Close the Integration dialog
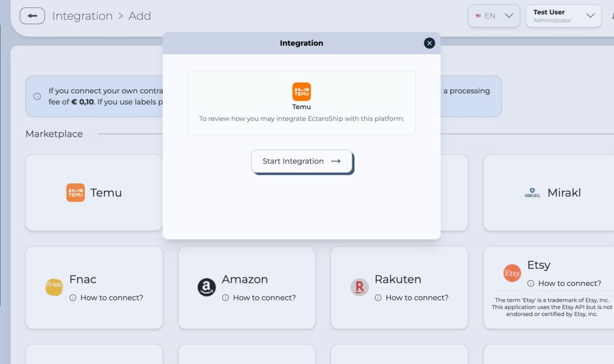The width and height of the screenshot is (614, 364). pyautogui.click(x=429, y=43)
